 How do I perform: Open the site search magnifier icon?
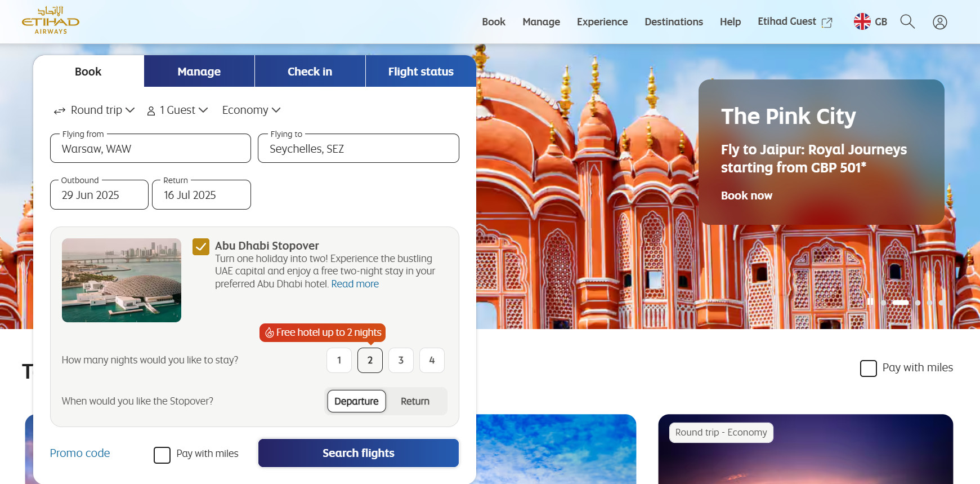907,21
